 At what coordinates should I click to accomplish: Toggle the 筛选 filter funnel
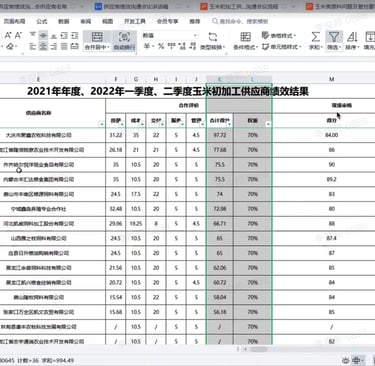334,37
